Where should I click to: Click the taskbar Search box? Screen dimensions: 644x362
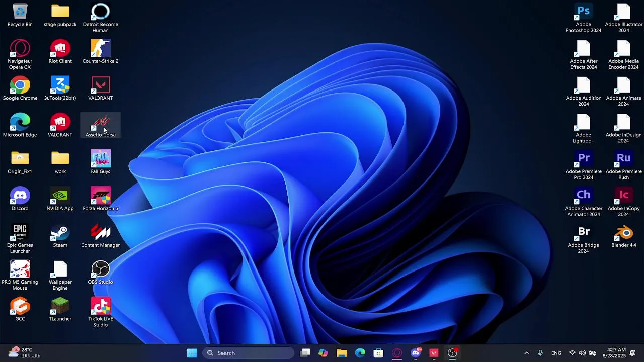click(x=249, y=353)
